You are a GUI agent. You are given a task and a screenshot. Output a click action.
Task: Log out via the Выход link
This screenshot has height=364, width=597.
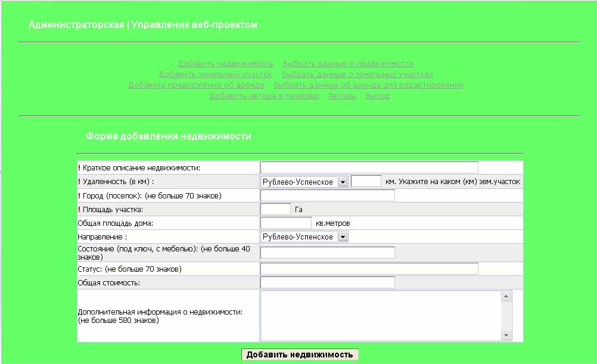coord(377,95)
